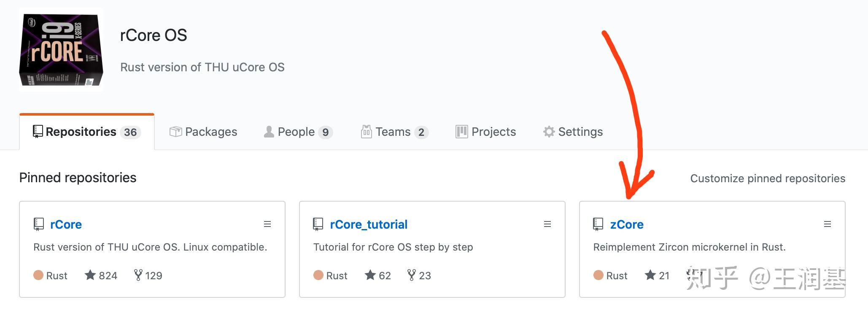
Task: Click the fork icon showing 23 forks
Action: point(412,275)
